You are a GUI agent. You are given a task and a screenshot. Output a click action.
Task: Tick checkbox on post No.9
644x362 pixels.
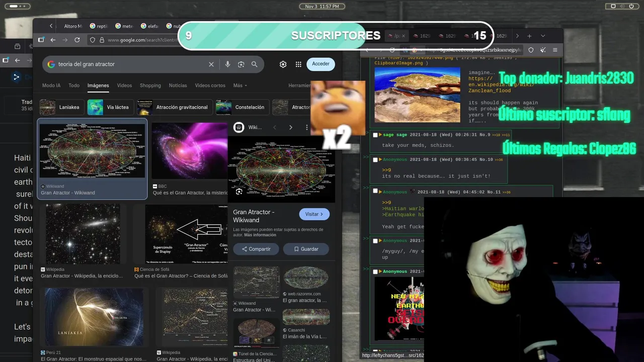click(375, 135)
